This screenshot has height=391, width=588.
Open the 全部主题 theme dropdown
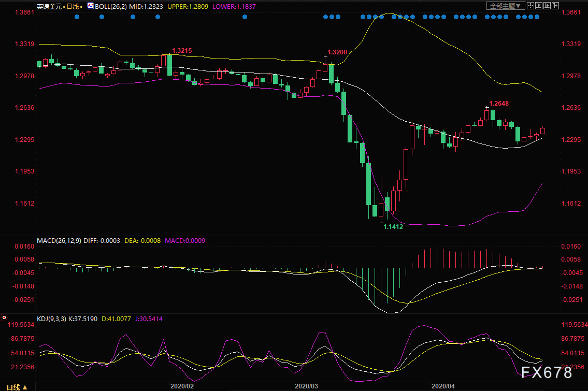point(506,6)
